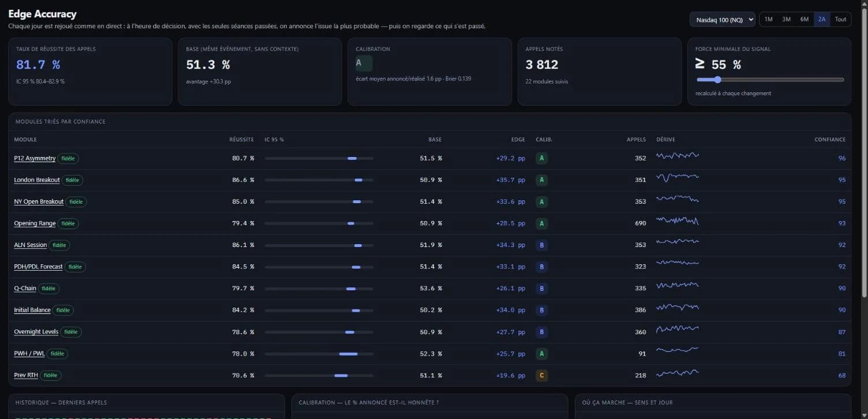Viewport: 868px width, 419px height.
Task: Open the London Breakout module
Action: click(x=37, y=180)
